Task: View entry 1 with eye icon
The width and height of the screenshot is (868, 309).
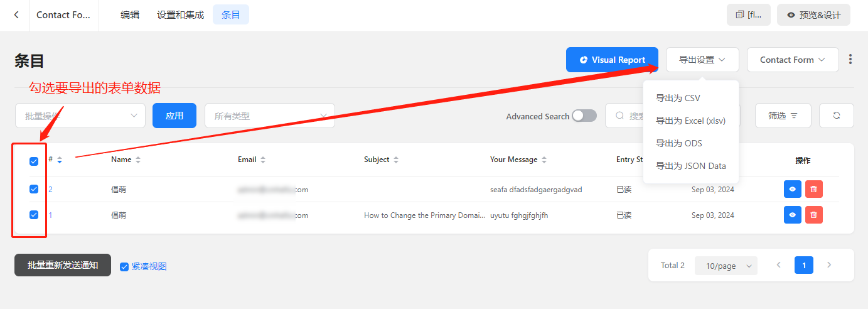Action: [792, 215]
